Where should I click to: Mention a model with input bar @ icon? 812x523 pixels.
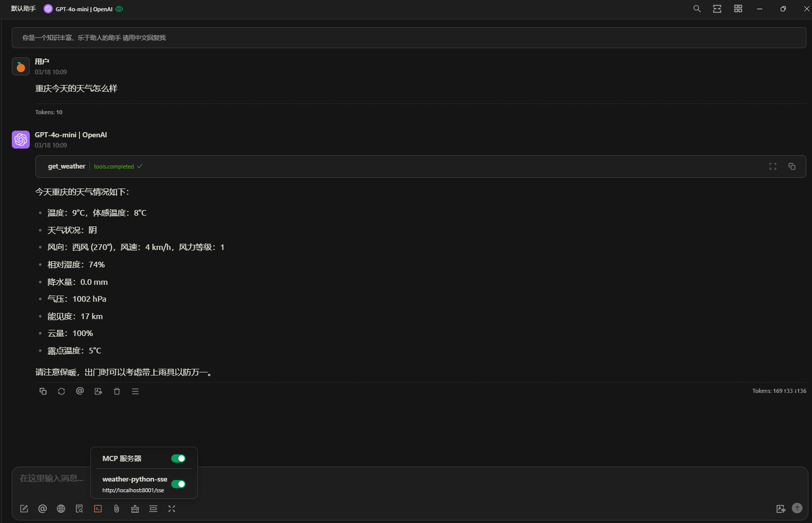tap(43, 509)
